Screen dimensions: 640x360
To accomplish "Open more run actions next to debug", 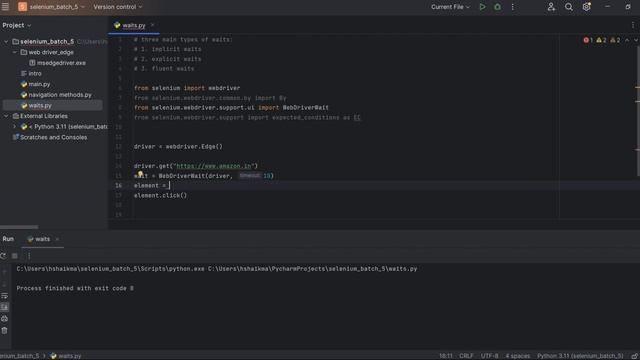I will 513,7.
